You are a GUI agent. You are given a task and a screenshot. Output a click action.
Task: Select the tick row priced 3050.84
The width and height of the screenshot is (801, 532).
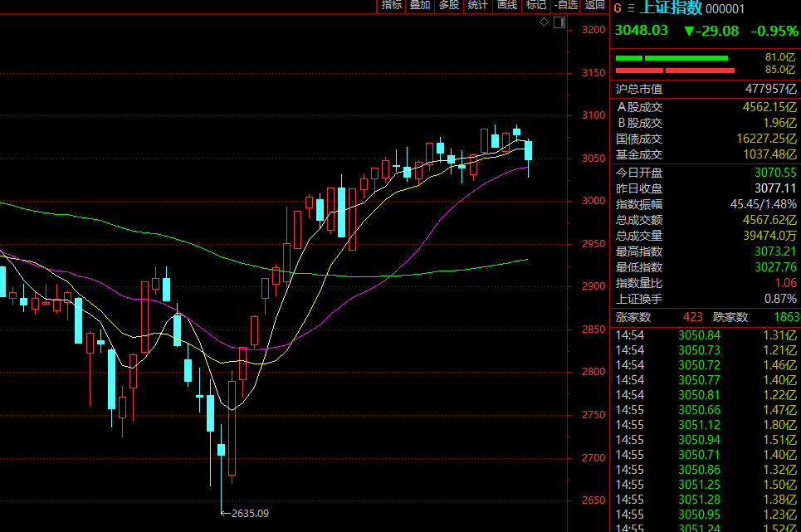[x=706, y=335]
